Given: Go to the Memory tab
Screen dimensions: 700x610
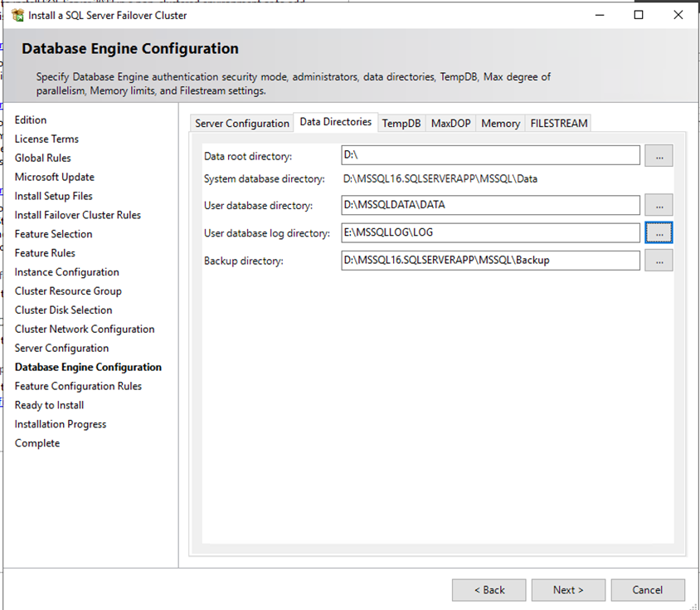Looking at the screenshot, I should [500, 124].
